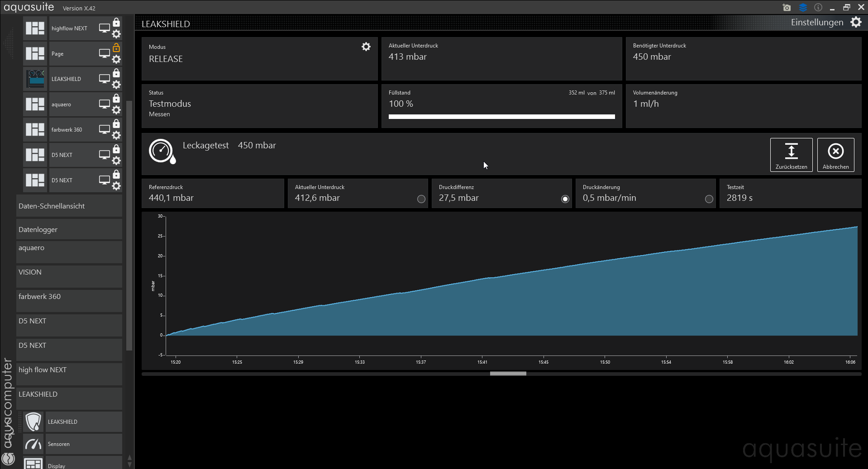Open the highflow NEXT page grid icon

(35, 28)
